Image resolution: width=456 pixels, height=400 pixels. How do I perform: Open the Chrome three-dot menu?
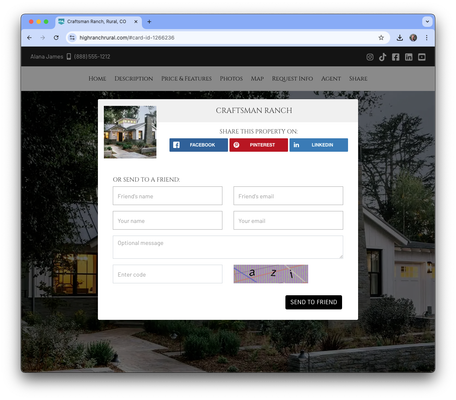[x=426, y=38]
